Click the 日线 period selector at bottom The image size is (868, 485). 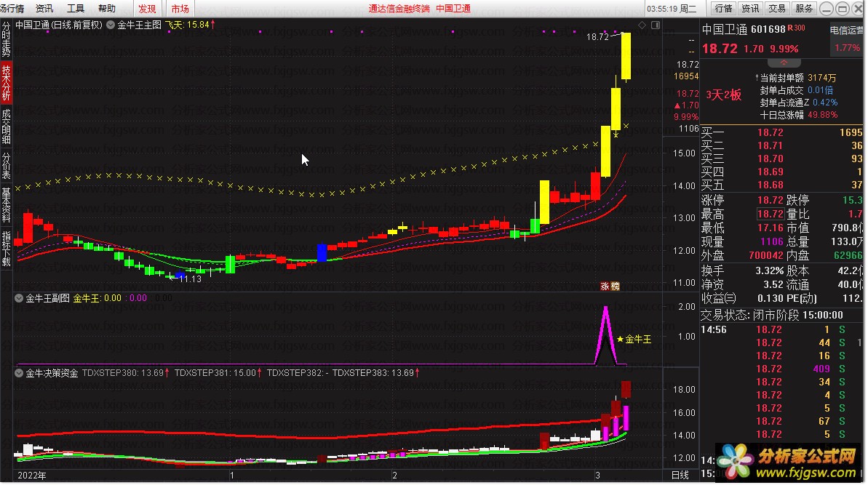pyautogui.click(x=680, y=475)
